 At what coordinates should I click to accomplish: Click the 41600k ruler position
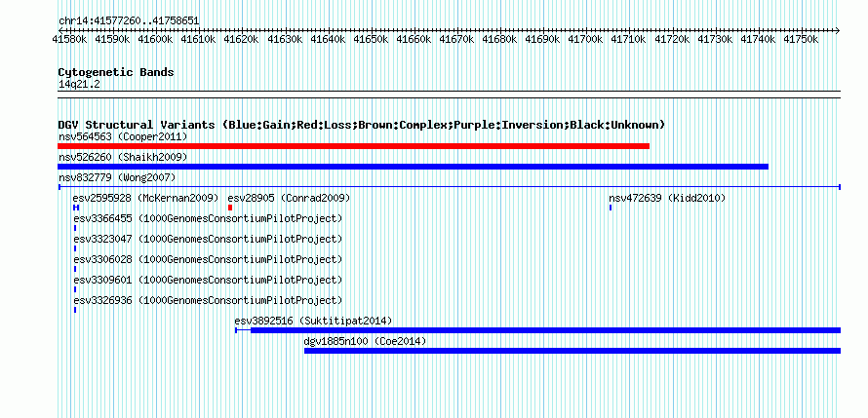pyautogui.click(x=155, y=39)
